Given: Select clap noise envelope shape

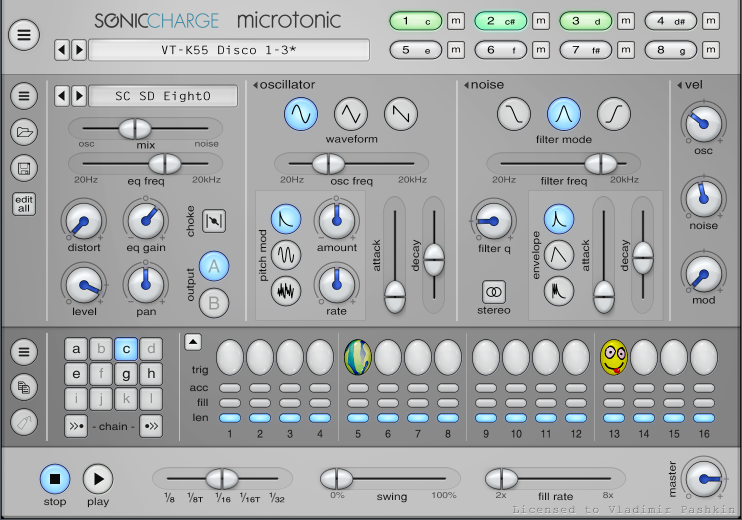Looking at the screenshot, I should (x=559, y=291).
